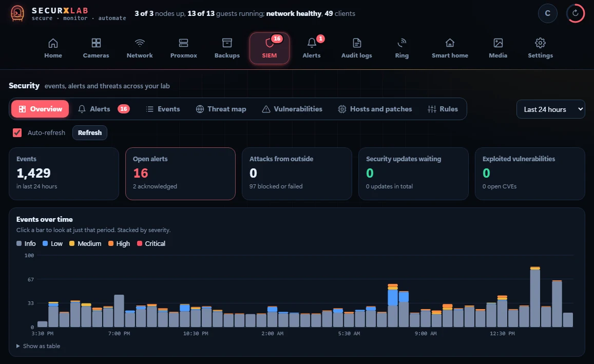
Task: Click the Low legend swatch
Action: point(45,243)
